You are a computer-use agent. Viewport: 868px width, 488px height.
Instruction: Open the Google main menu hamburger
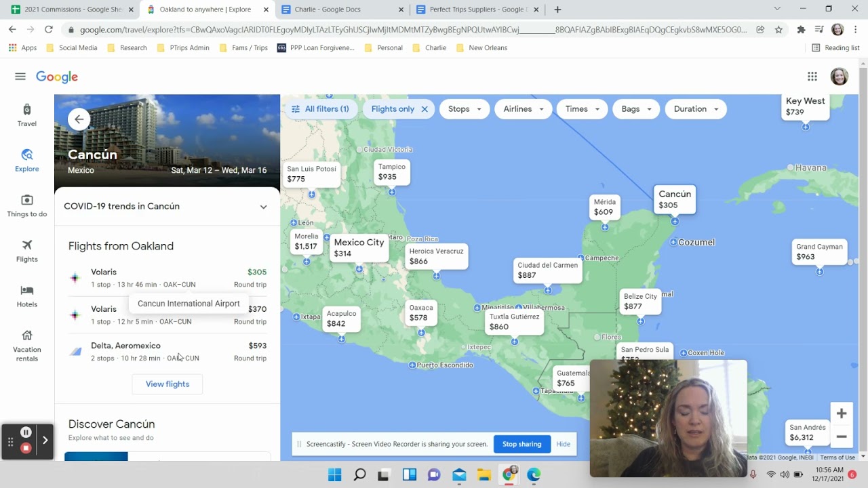pyautogui.click(x=20, y=77)
